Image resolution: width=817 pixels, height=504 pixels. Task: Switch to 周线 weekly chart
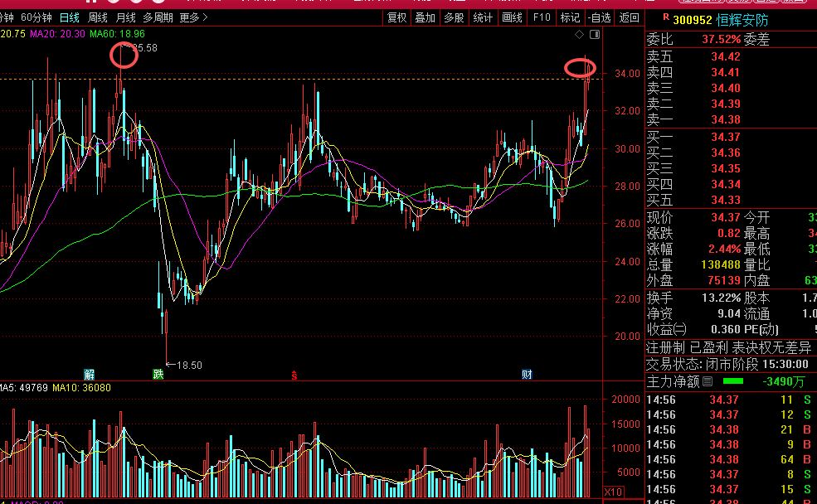click(97, 17)
